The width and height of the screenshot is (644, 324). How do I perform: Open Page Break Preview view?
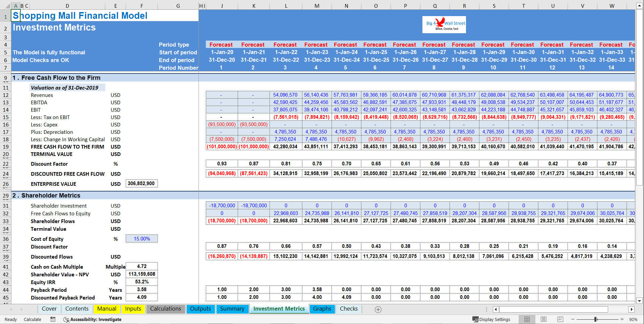(560, 319)
